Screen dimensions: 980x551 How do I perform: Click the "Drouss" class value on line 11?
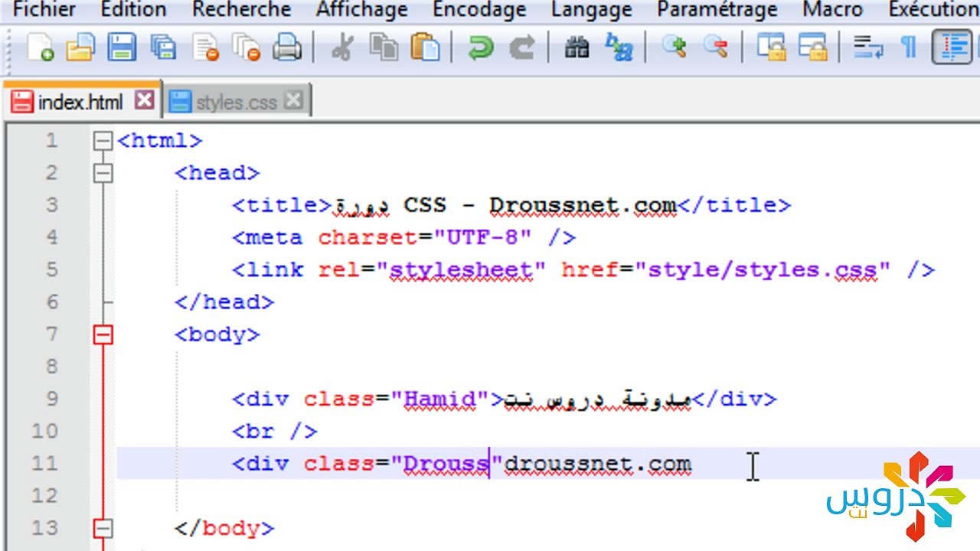coord(447,464)
